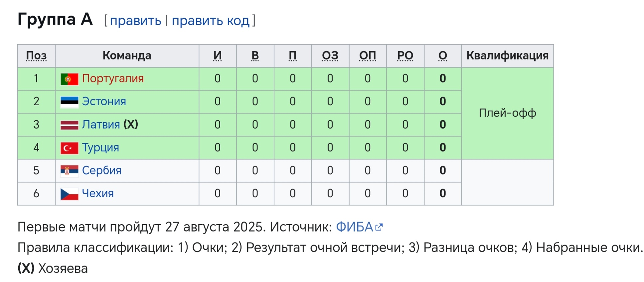This screenshot has width=644, height=282.
Task: Click the РО column header abbreviation
Action: click(x=405, y=55)
